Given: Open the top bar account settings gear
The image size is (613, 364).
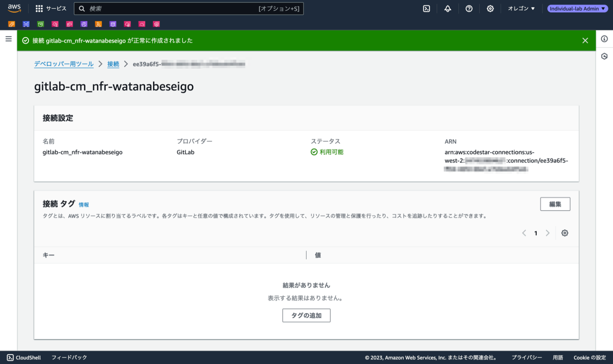Looking at the screenshot, I should tap(490, 8).
